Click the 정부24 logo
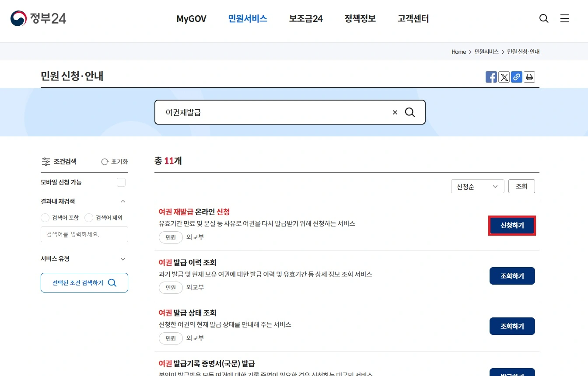588x376 pixels. click(x=38, y=18)
